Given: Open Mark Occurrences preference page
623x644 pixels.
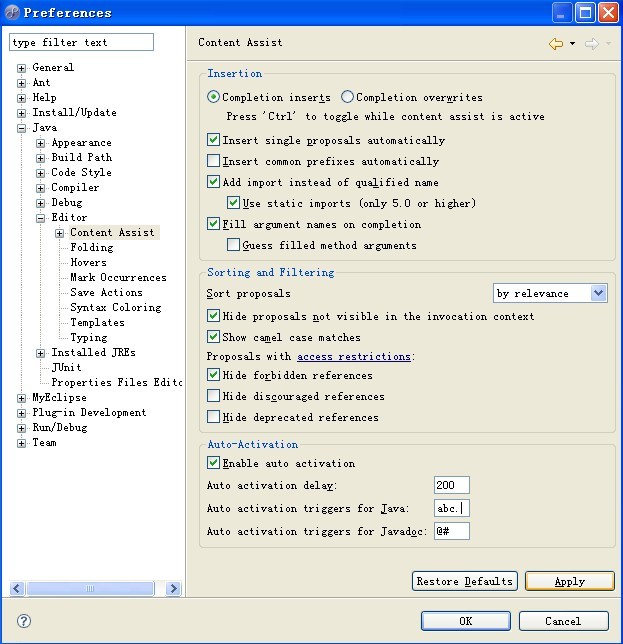Looking at the screenshot, I should pyautogui.click(x=118, y=277).
